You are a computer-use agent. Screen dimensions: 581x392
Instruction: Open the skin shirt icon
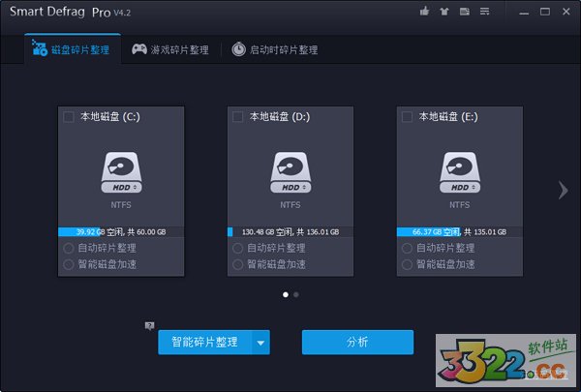[x=444, y=12]
